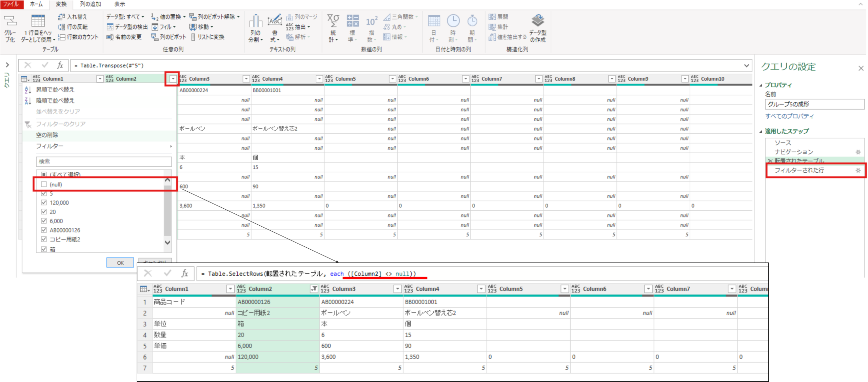Uncheck the 箱 filter value
Viewport: 868px width, 382px height.
44,249
